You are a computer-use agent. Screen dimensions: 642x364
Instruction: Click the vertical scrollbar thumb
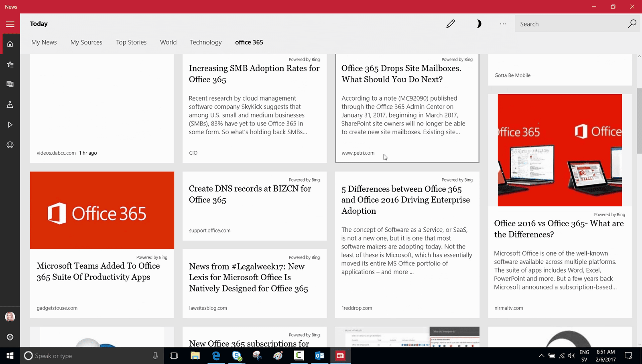[x=639, y=120]
